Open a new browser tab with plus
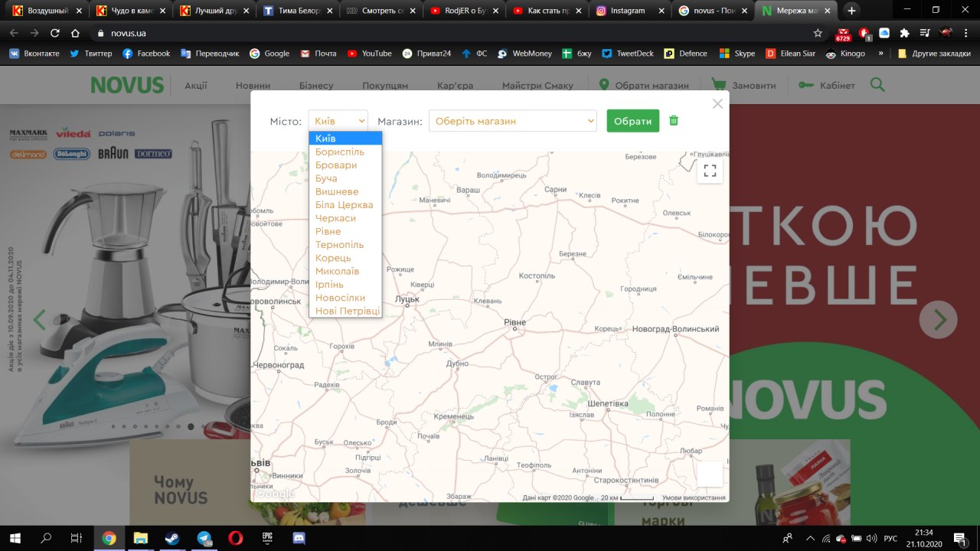Screen dimensions: 980x551 (851, 11)
